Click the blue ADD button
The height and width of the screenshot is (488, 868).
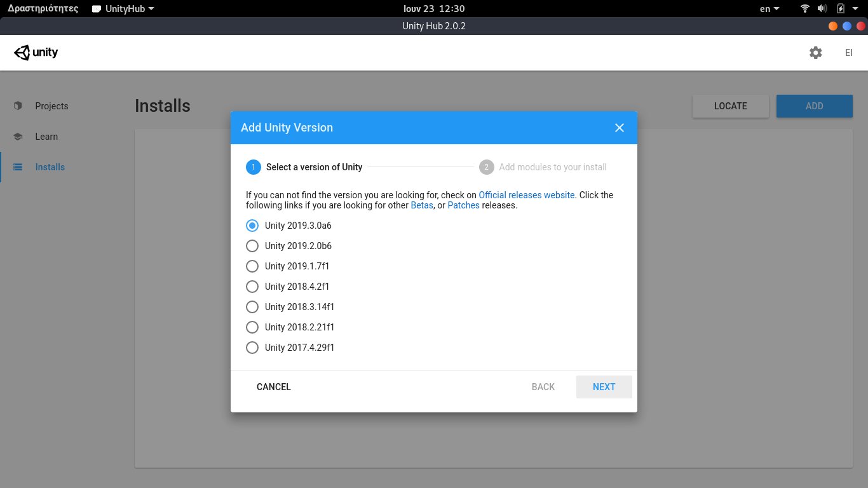815,106
